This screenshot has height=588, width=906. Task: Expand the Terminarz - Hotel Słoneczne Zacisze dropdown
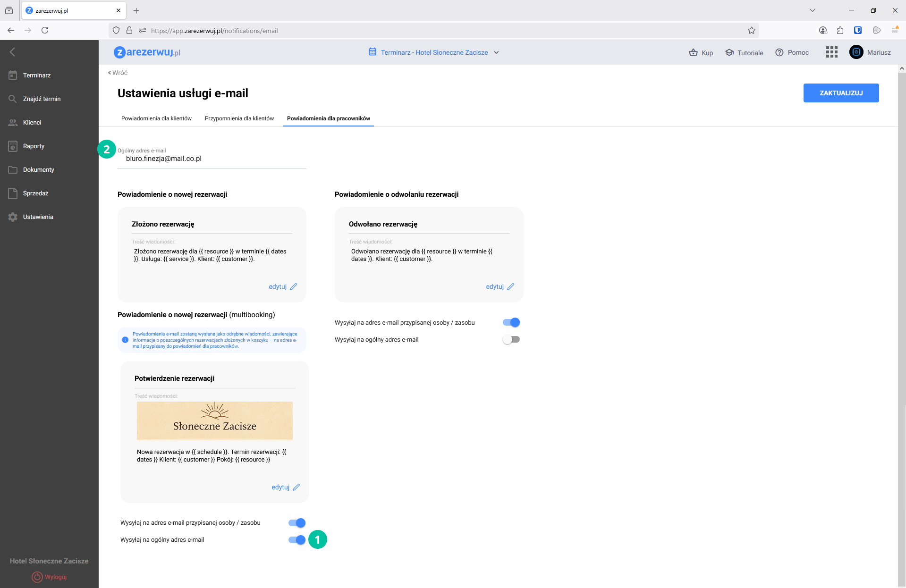pos(496,52)
